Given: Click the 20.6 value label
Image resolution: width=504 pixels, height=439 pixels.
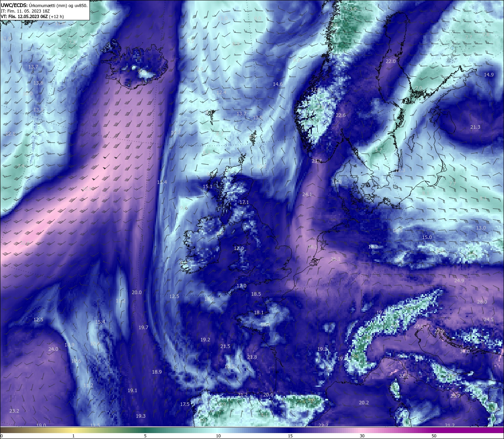Looking at the screenshot, I should [x=268, y=395].
